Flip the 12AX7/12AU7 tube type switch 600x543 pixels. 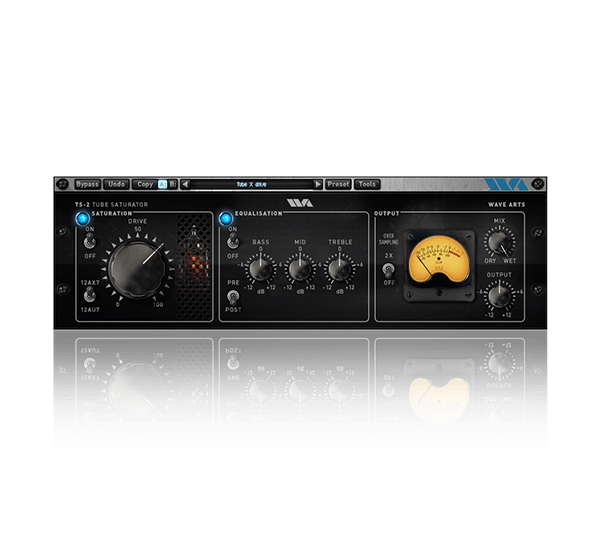click(90, 295)
